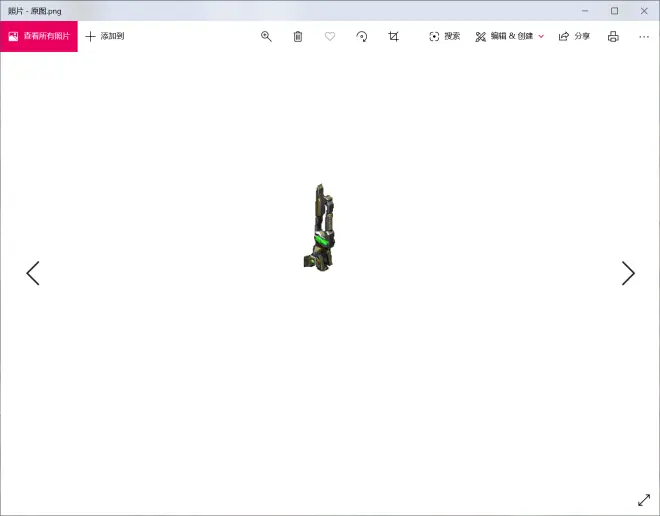This screenshot has height=516, width=660.
Task: Rotate the image with the rotate icon
Action: [362, 37]
